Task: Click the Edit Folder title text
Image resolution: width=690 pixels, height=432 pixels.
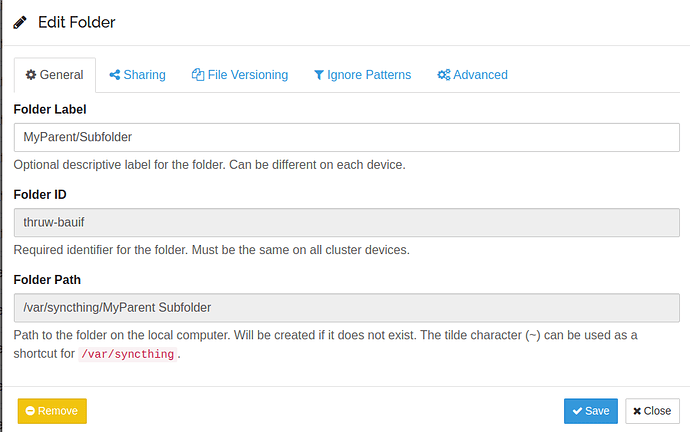Action: click(x=77, y=22)
